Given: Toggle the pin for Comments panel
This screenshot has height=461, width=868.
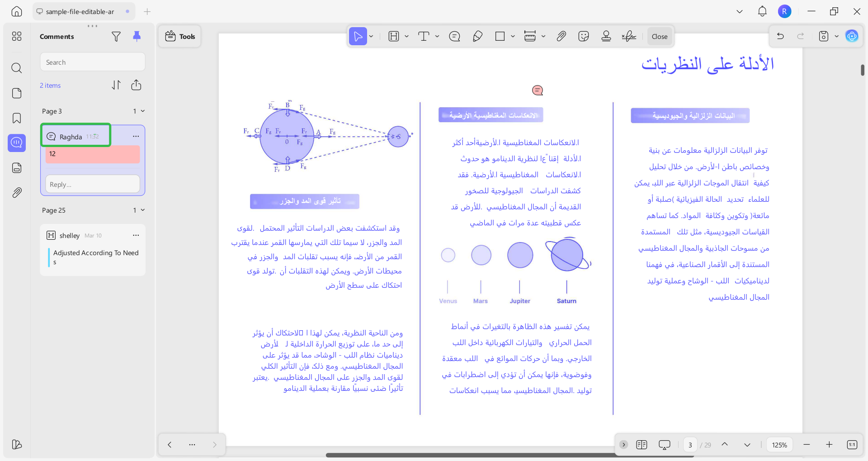Looking at the screenshot, I should pos(137,36).
